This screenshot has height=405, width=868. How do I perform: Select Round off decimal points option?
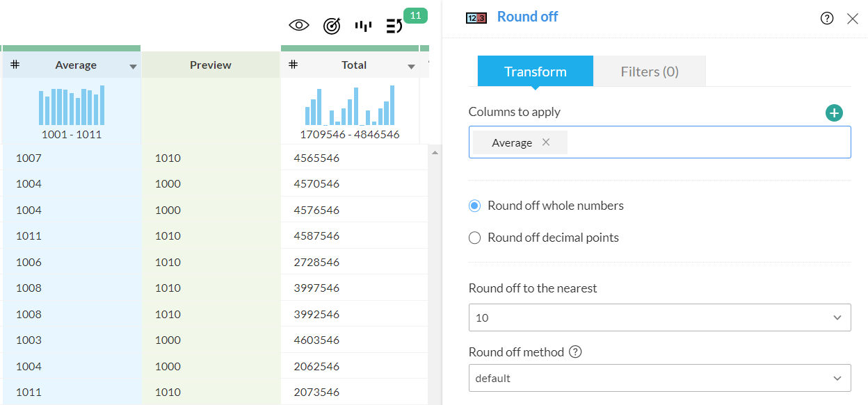pyautogui.click(x=475, y=238)
